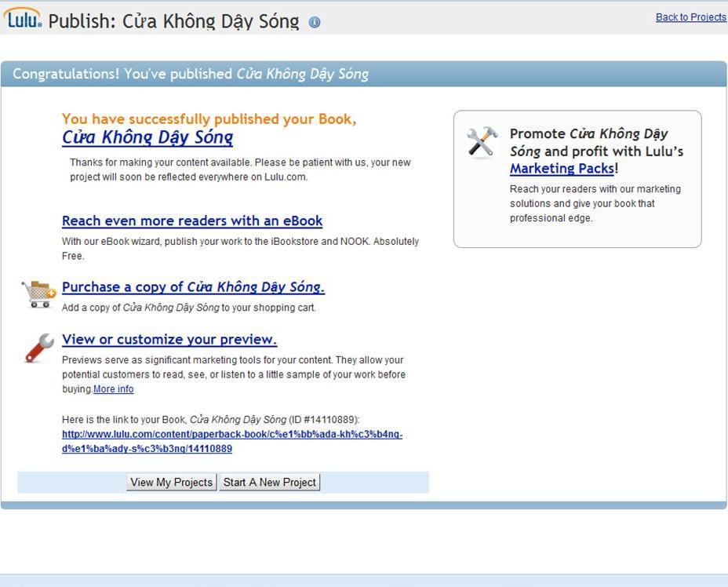
Task: Click the 'With our eBook wizard' description
Action: click(x=241, y=249)
